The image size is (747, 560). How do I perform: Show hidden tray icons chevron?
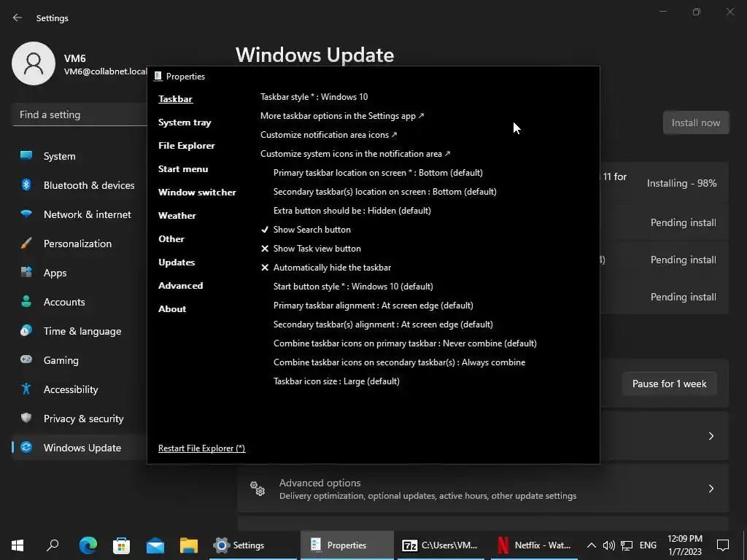[591, 545]
